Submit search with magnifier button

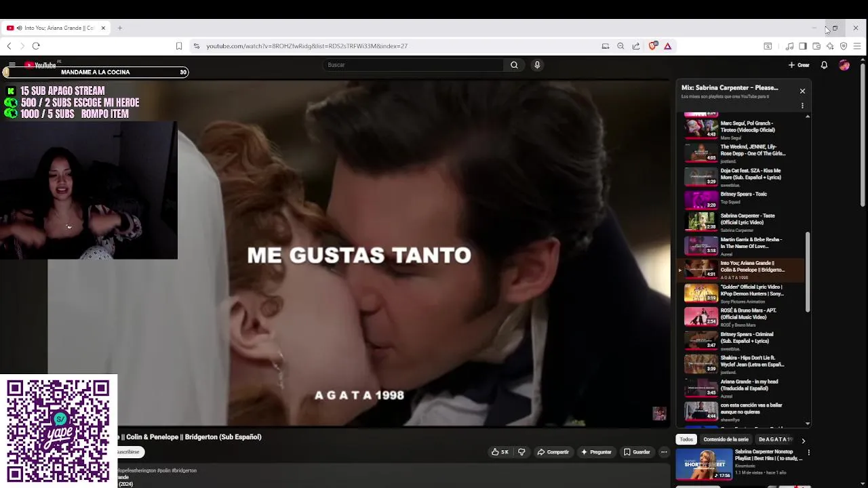click(x=514, y=65)
